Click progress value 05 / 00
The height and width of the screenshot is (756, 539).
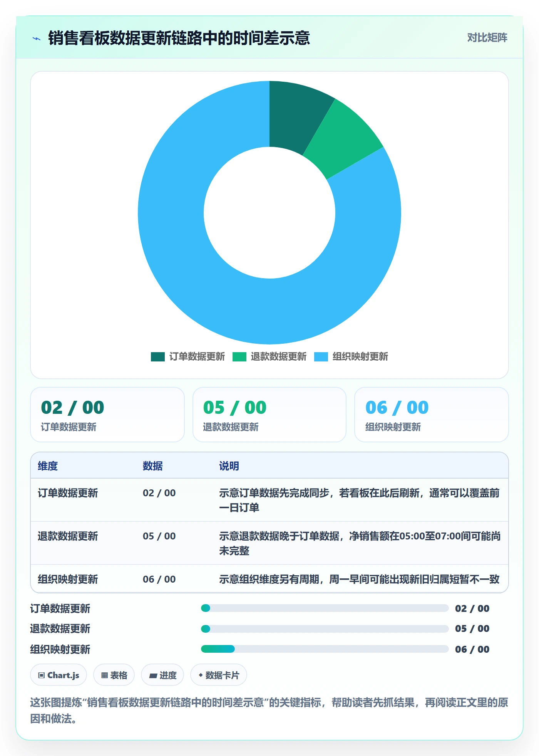(472, 629)
